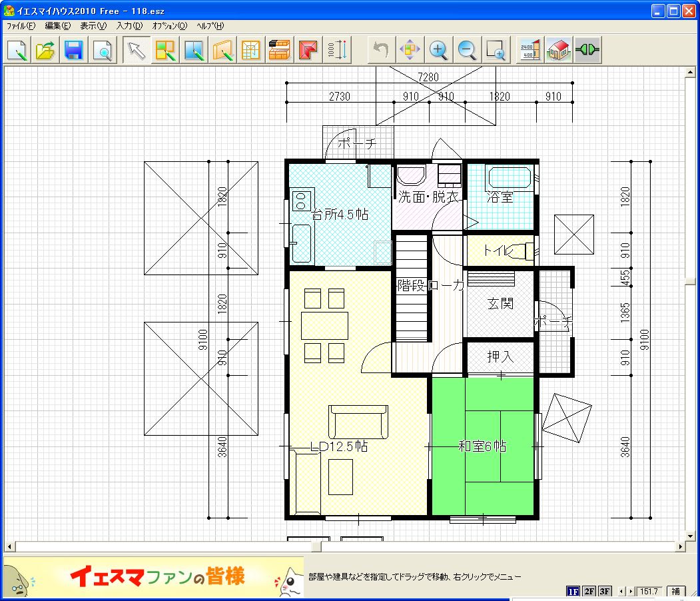
Task: Select the roof tool icon
Action: (x=308, y=50)
